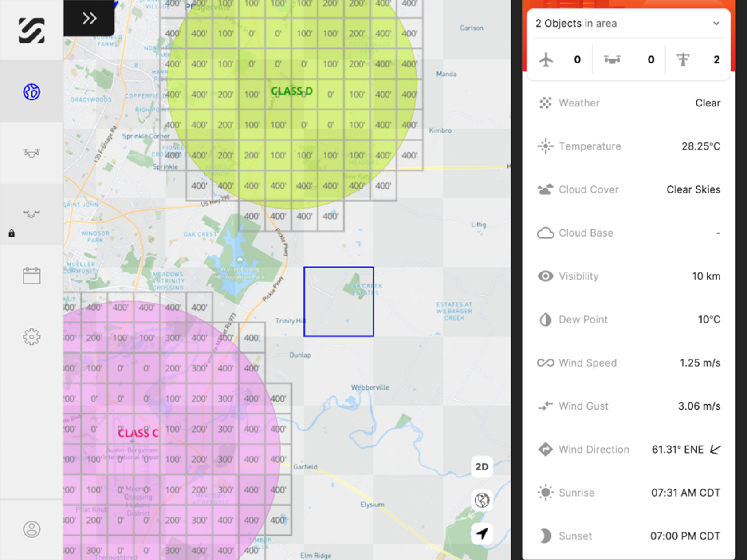Click the Cloud Base icon

546,233
